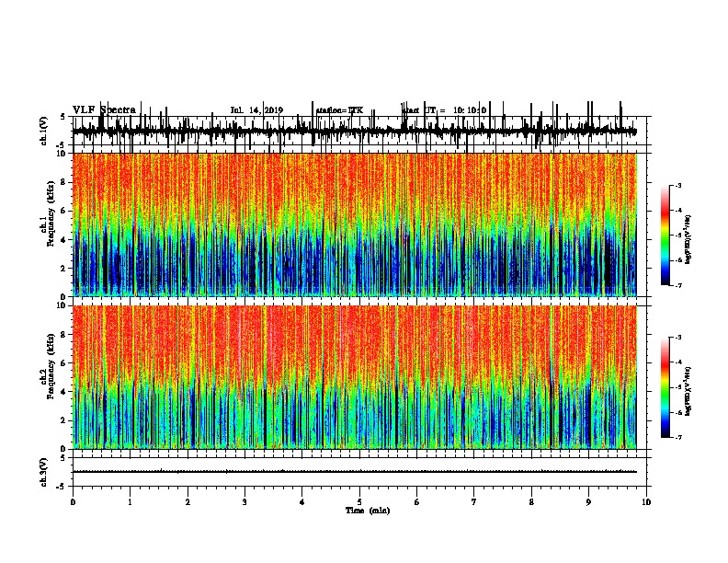Viewport: 728px width, 563px height.
Task: Select the ch.2 "Frequency (kHz)" axis label
Action: coord(51,366)
